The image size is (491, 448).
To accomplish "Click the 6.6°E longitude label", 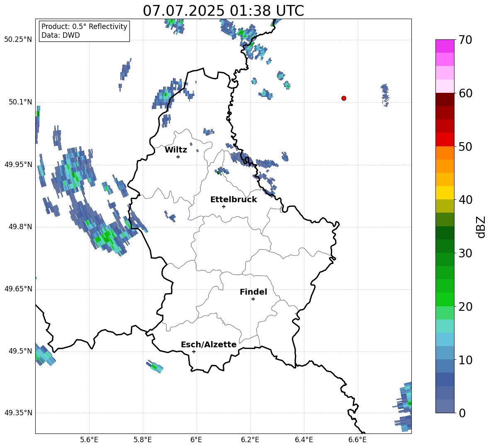I will pos(357,440).
